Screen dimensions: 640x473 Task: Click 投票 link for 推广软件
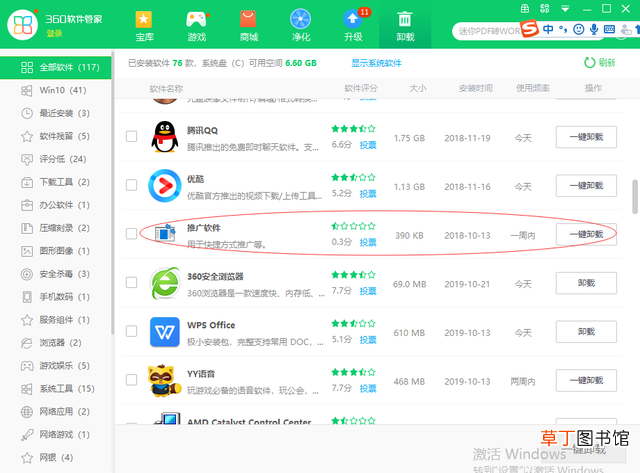368,242
